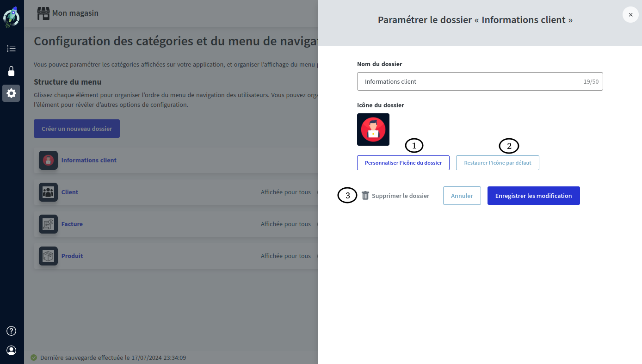Open the user account icon at bottom left

click(x=11, y=350)
